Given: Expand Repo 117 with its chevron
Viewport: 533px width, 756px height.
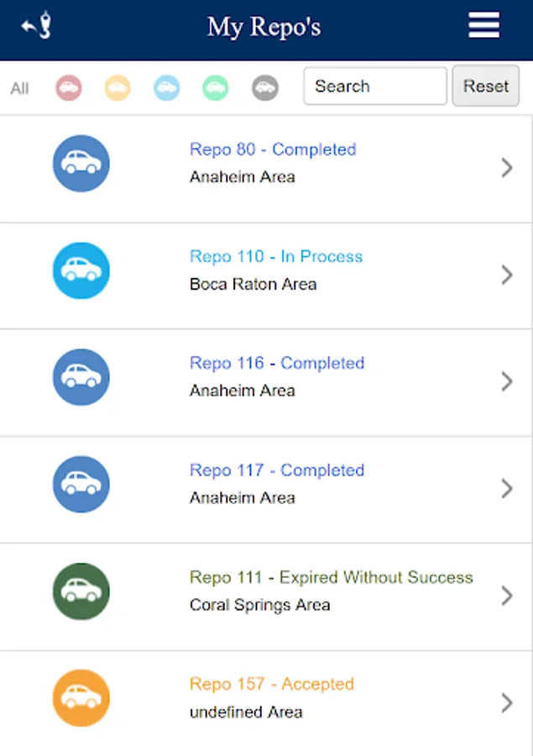Looking at the screenshot, I should click(x=506, y=488).
